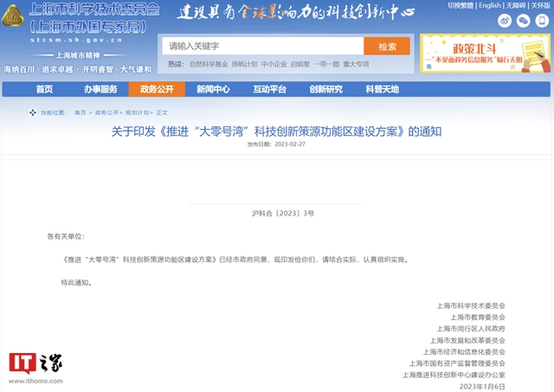554x392 pixels.
Task: Open the 创新研究 navigation item
Action: pyautogui.click(x=326, y=89)
